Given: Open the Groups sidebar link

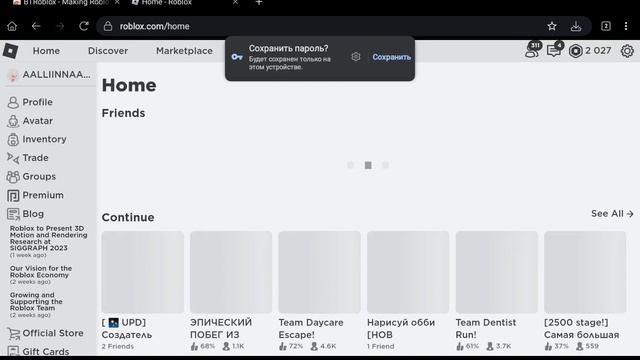Looking at the screenshot, I should click(39, 177).
